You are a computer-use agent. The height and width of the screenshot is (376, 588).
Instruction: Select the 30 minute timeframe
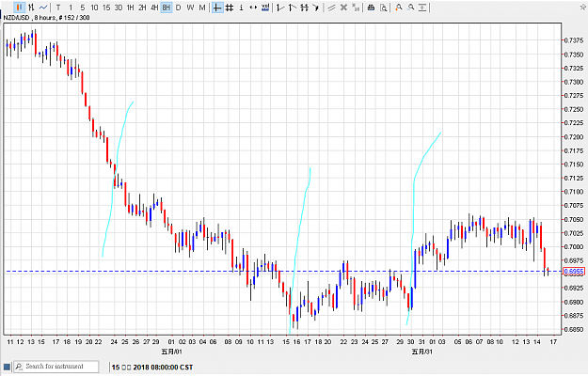coord(119,8)
